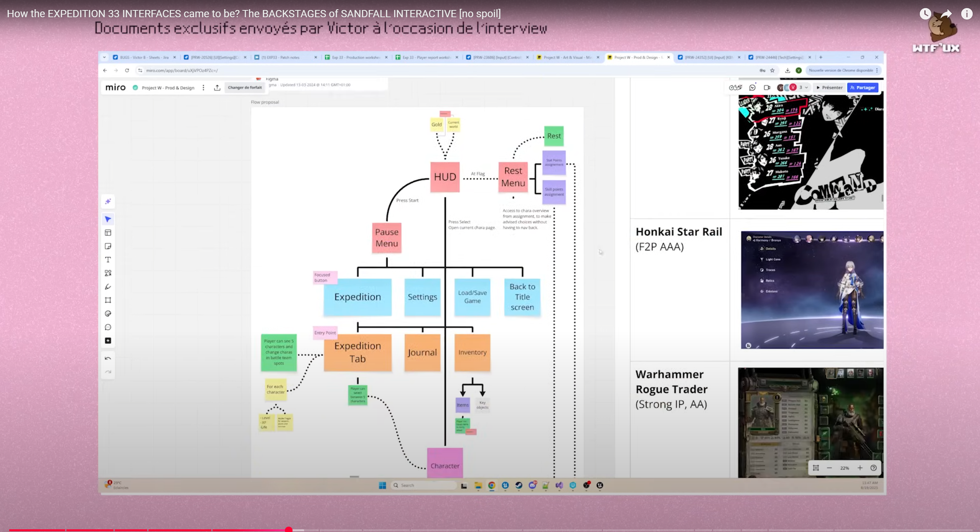This screenshot has width=980, height=532.
Task: Export board with the upload icon
Action: coord(217,88)
